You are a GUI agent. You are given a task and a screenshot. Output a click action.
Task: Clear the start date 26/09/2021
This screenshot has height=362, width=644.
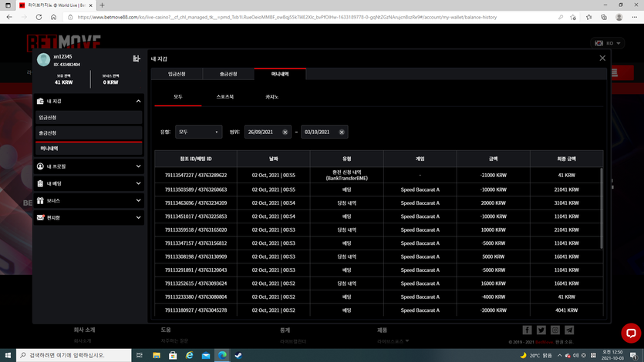[x=285, y=132]
